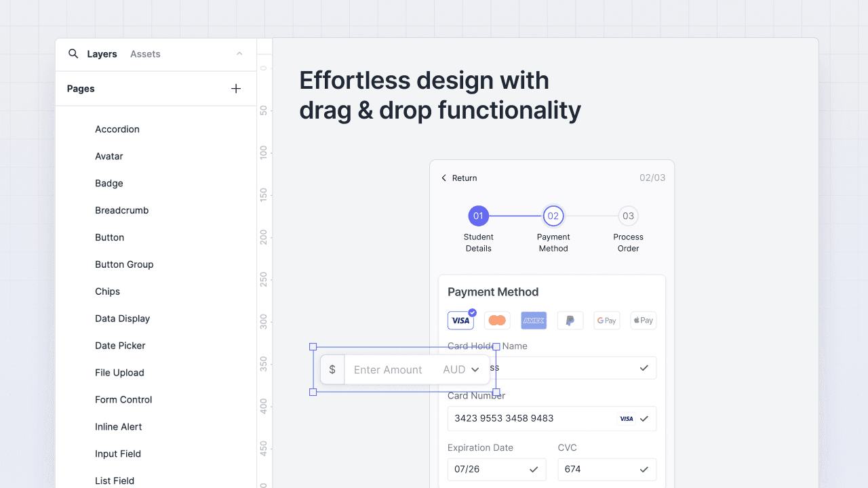
Task: Open the Data Display page
Action: coord(123,319)
